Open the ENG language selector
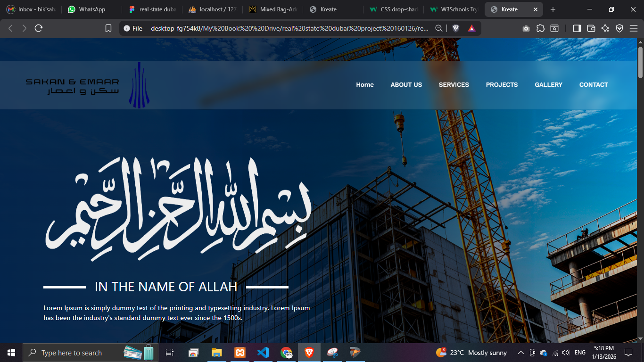Screen dimensions: 644x362 (580, 353)
